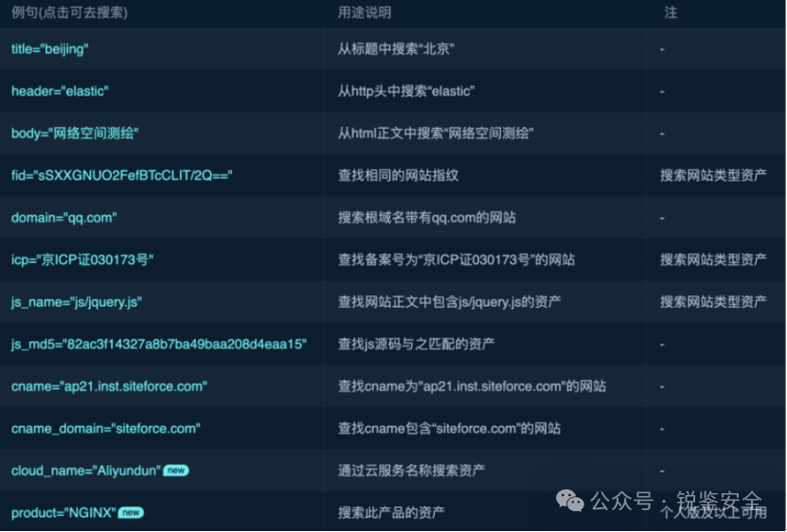Select the text 查找cname包含“siteforce.com”的网站
The image size is (787, 532).
click(x=449, y=429)
